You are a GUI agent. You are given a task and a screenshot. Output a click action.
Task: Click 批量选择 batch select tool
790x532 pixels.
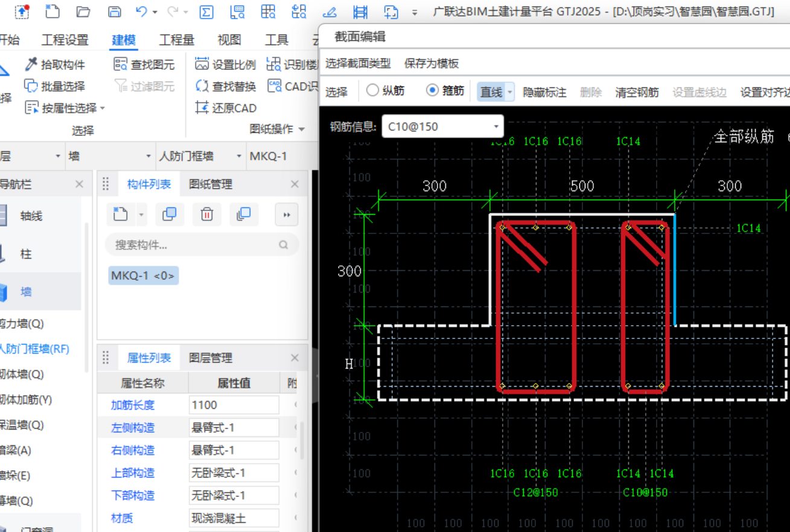click(55, 86)
